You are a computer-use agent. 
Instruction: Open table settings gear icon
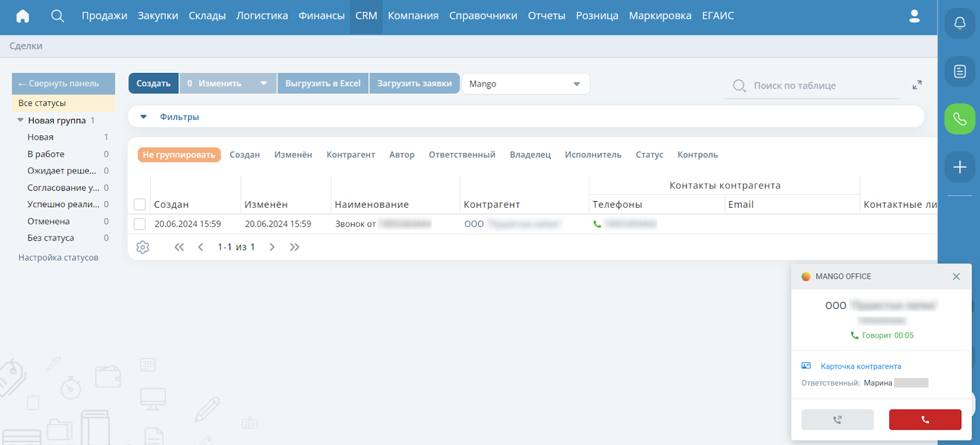coord(143,247)
